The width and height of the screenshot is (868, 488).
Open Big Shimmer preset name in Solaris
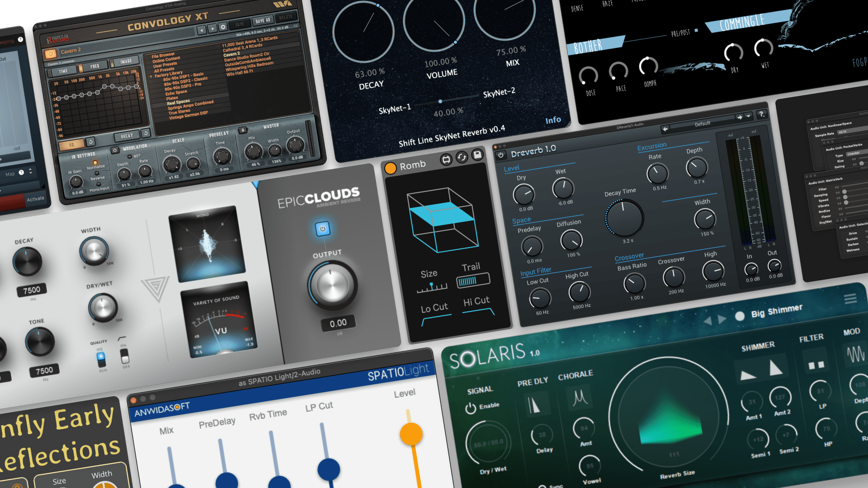(777, 310)
